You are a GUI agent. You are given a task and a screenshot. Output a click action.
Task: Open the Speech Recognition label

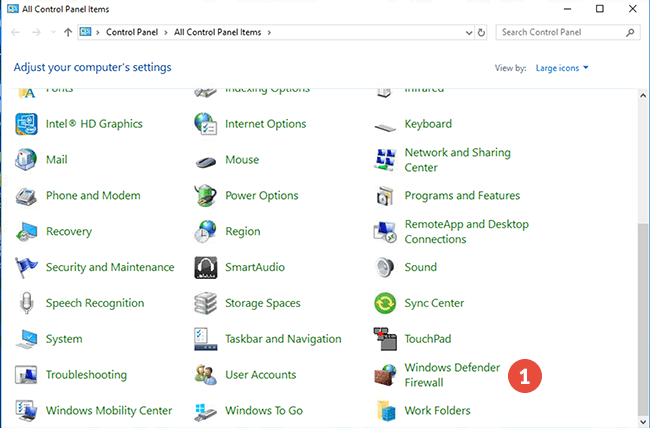pyautogui.click(x=95, y=303)
